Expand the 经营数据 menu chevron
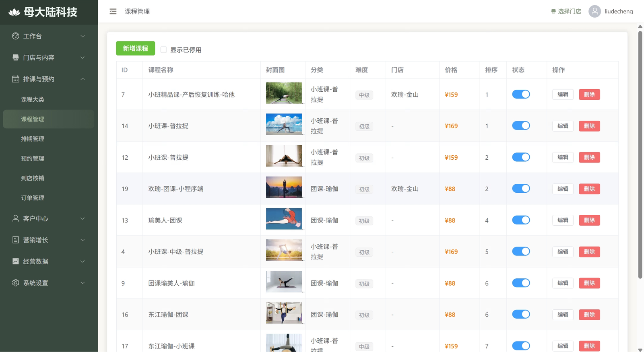644x352 pixels. (x=83, y=261)
